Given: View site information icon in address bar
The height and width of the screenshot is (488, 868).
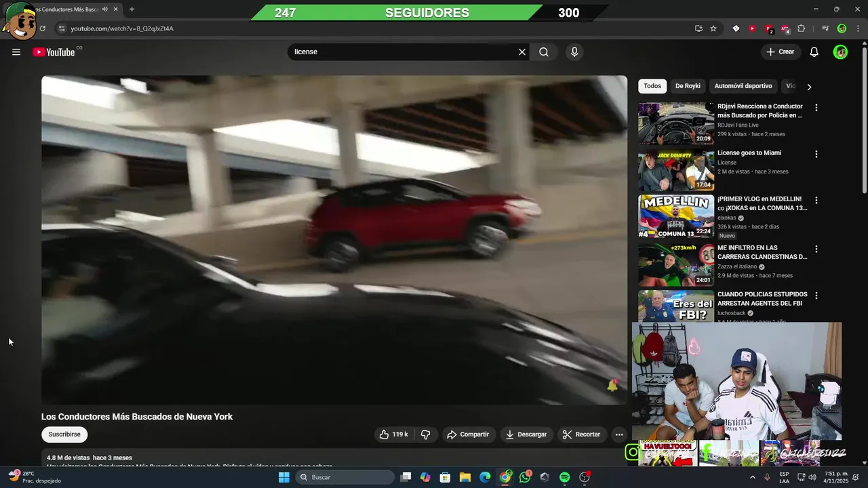Looking at the screenshot, I should coord(62,28).
